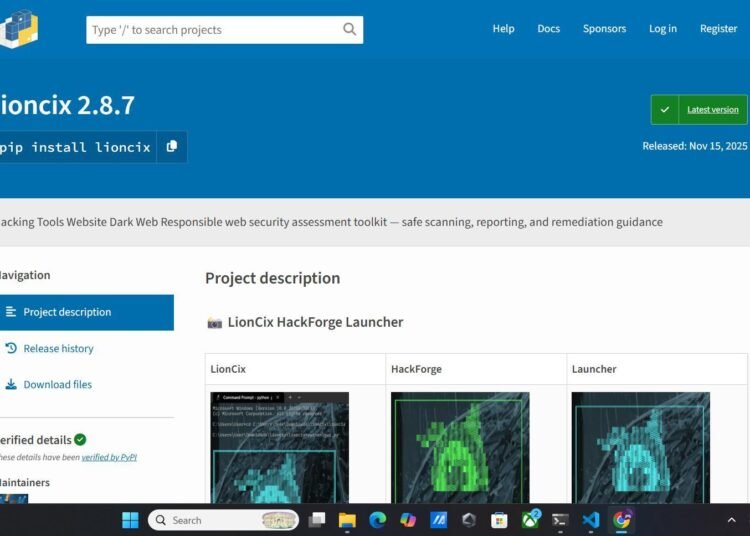
Task: Open the LionCix column screenshot image
Action: coord(279,448)
